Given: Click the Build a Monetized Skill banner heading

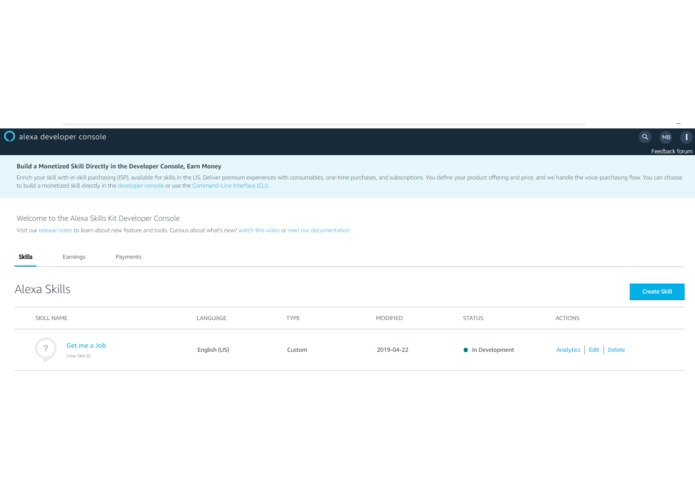Looking at the screenshot, I should (x=119, y=167).
